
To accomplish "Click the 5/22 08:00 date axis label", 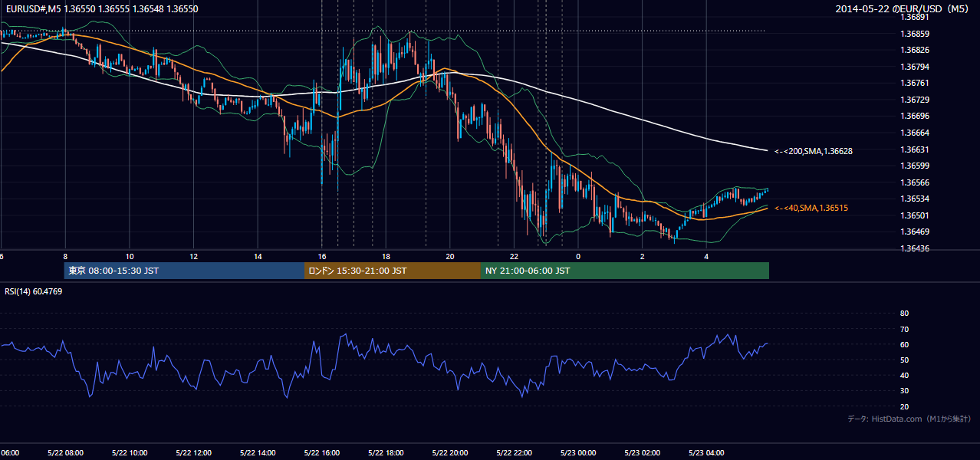I will [64, 452].
